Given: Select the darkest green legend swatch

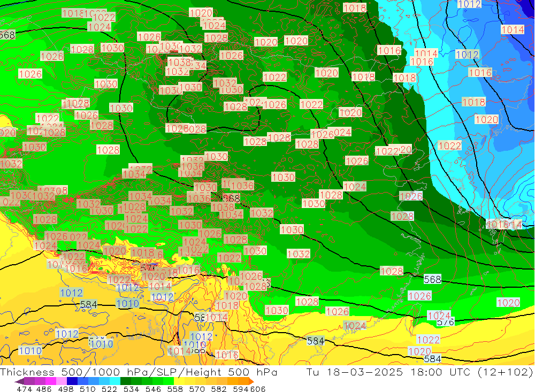Looking at the screenshot, I should pyautogui.click(x=126, y=381).
